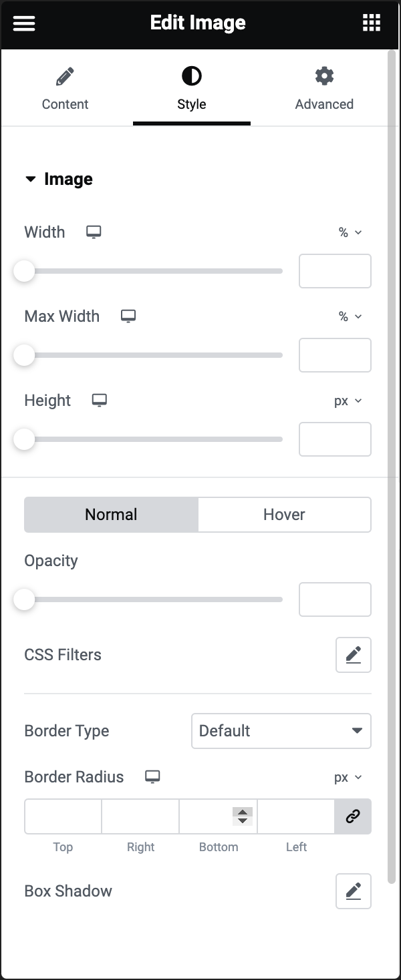Change Width unit from percent
Image resolution: width=401 pixels, height=980 pixels.
350,232
